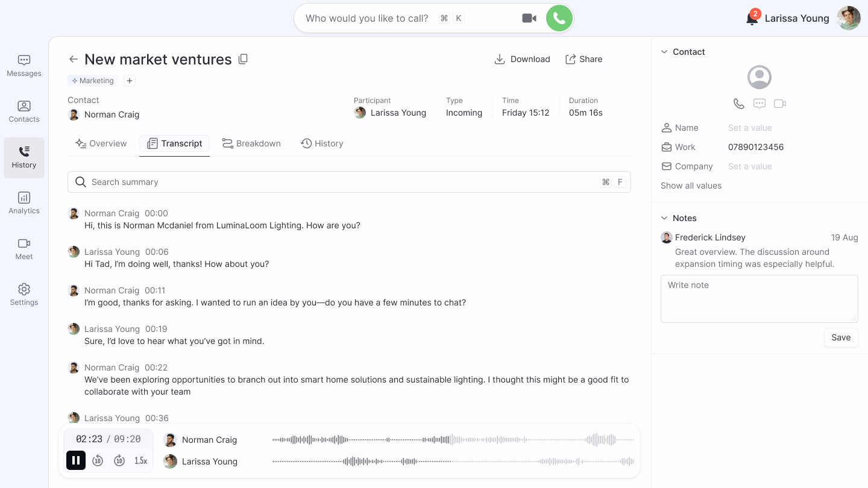Click transcript line at 00:00

[x=222, y=225]
